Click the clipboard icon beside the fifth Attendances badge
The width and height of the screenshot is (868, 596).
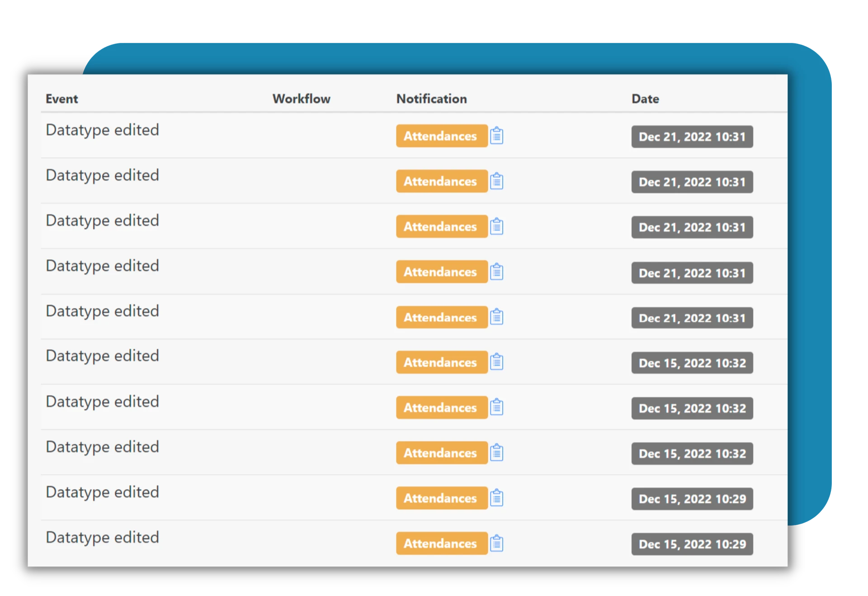pos(497,317)
